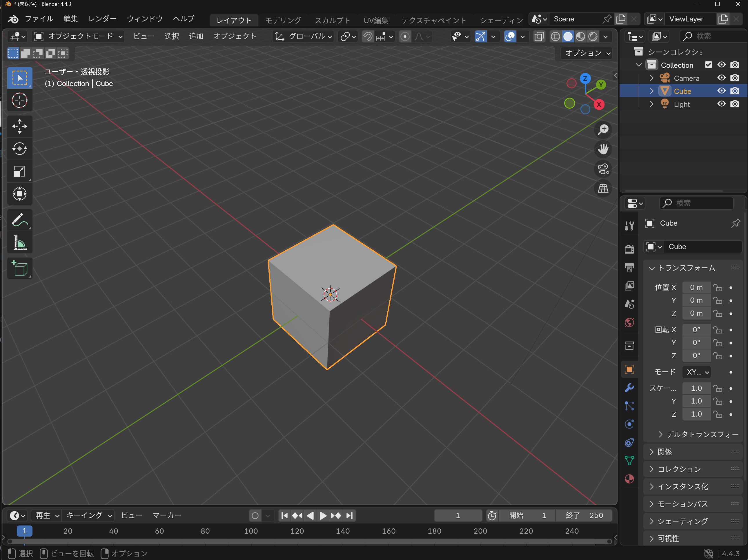Click the viewport zoom magnifier icon
Image resolution: width=748 pixels, height=560 pixels.
pos(603,129)
